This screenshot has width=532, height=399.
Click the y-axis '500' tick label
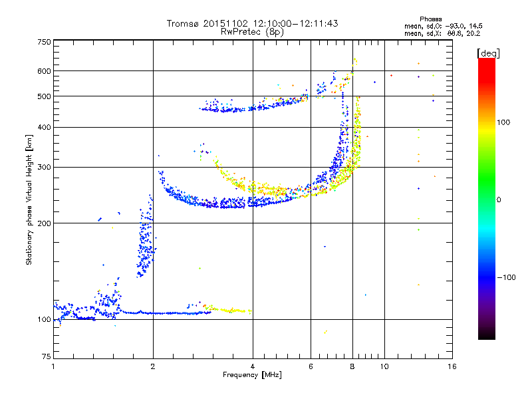tap(44, 96)
